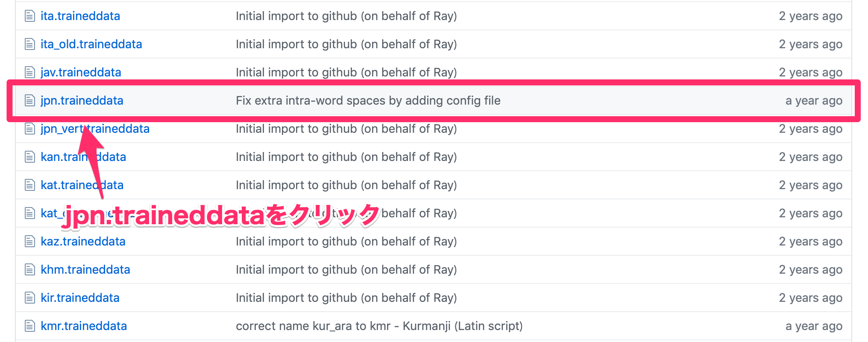The height and width of the screenshot is (342, 868).
Task: Open the khm.traineddata file link
Action: pyautogui.click(x=85, y=270)
